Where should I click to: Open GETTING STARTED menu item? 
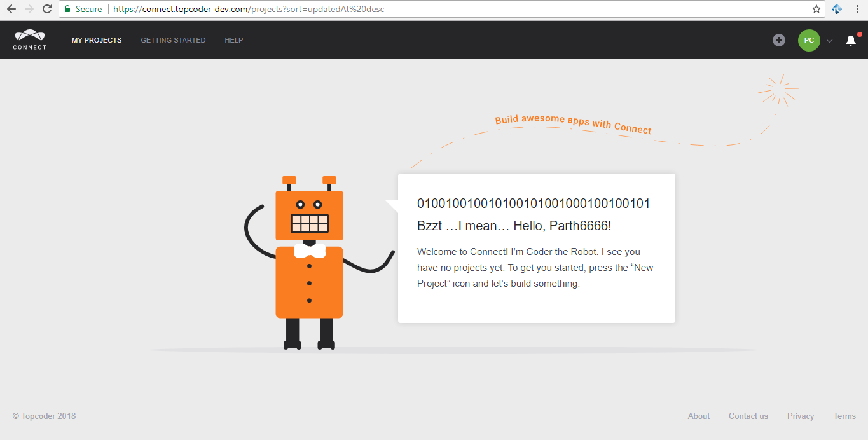point(173,40)
